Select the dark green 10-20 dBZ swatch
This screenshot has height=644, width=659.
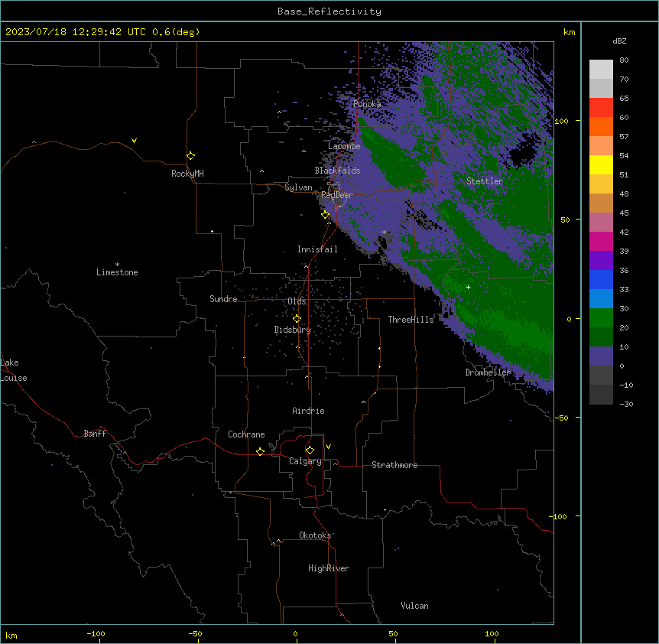point(601,337)
